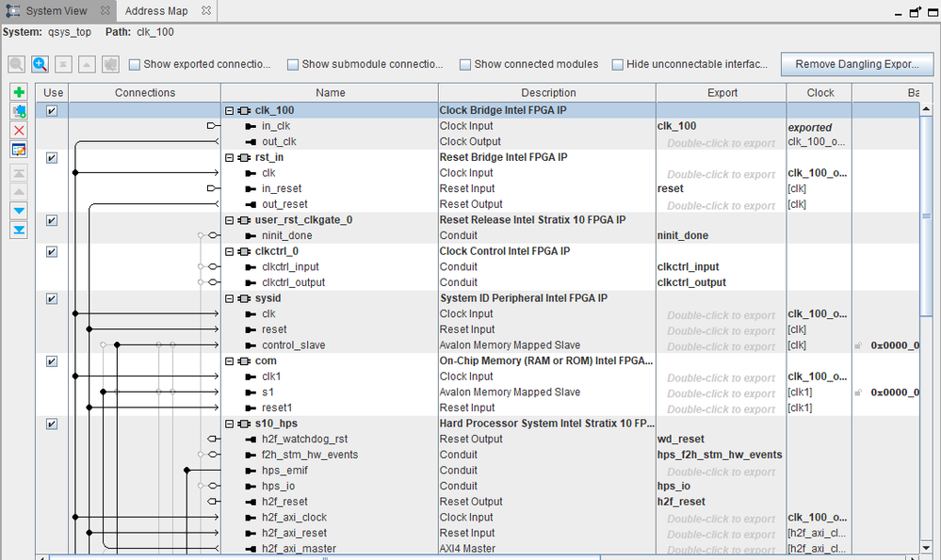This screenshot has height=560, width=941.
Task: Click the detach panel icon at top right
Action: [915, 11]
